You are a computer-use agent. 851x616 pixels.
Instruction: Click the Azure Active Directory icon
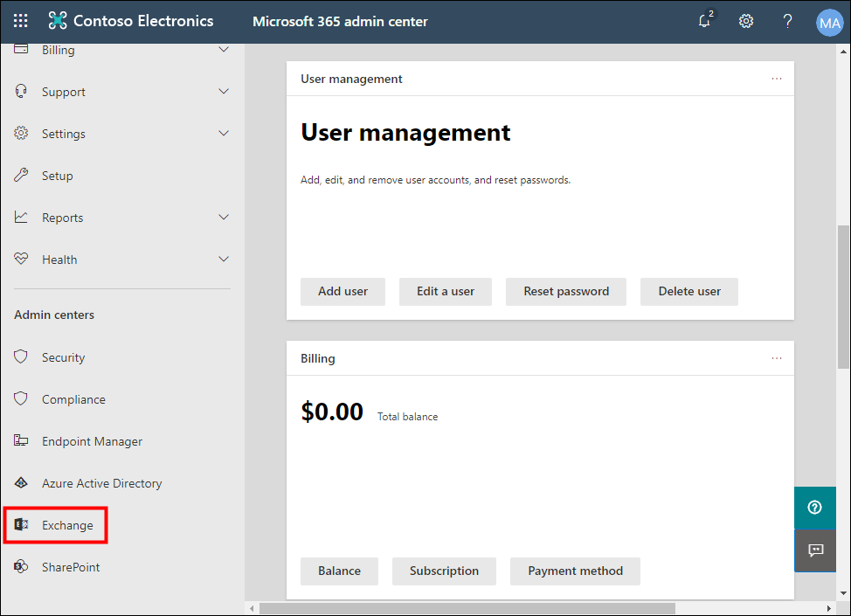tap(21, 482)
